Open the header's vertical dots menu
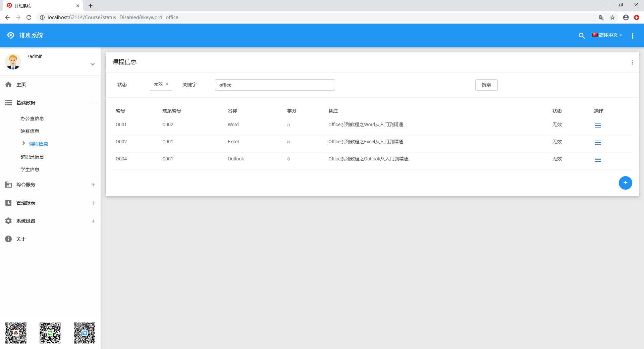The width and height of the screenshot is (644, 349). (x=633, y=36)
